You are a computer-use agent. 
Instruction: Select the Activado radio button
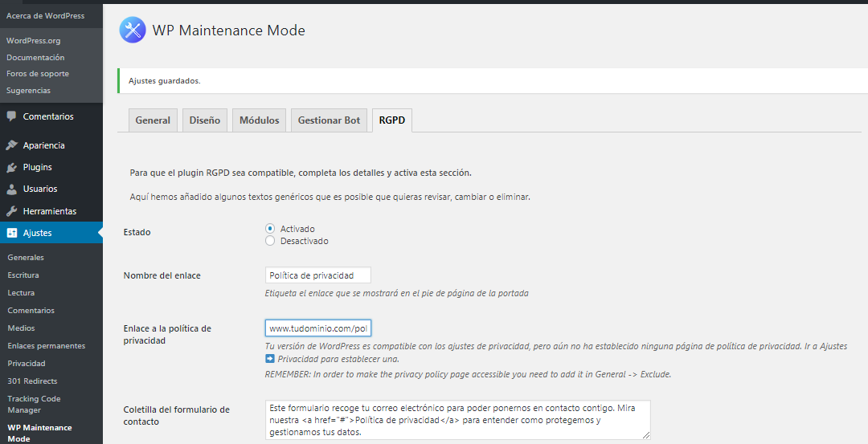270,228
